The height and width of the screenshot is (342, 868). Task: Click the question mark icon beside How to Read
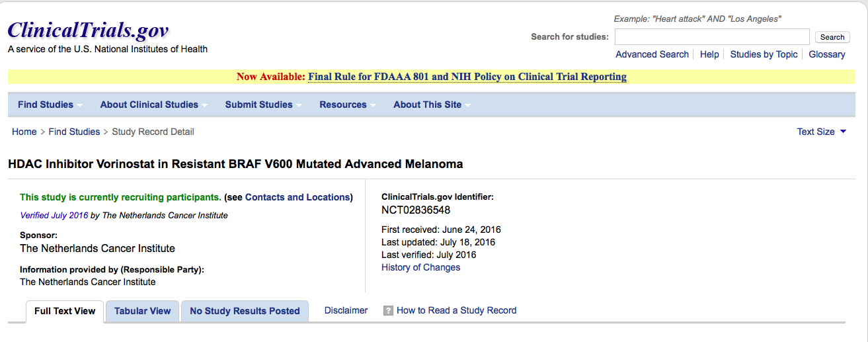388,310
